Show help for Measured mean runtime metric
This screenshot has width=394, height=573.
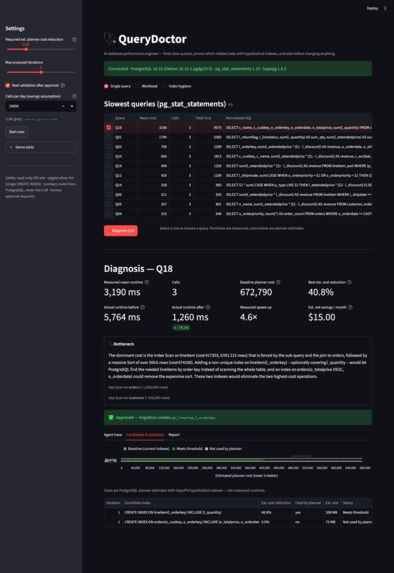pyautogui.click(x=147, y=282)
